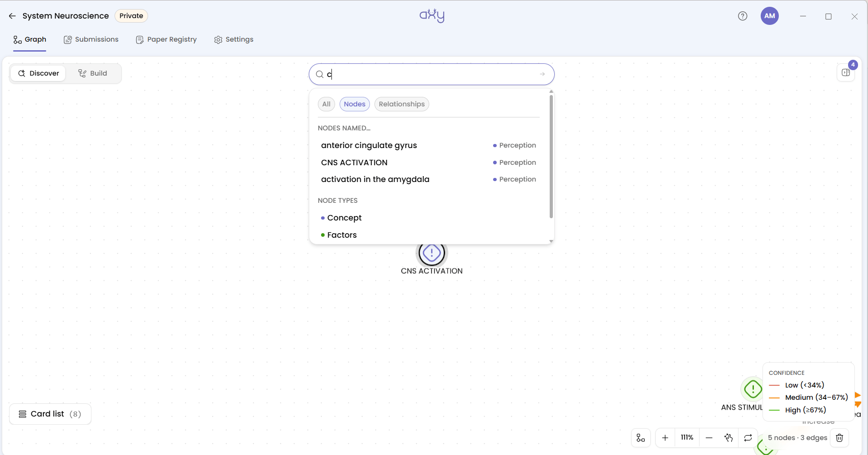Minimize the application window
The height and width of the screenshot is (455, 868).
[x=803, y=16]
